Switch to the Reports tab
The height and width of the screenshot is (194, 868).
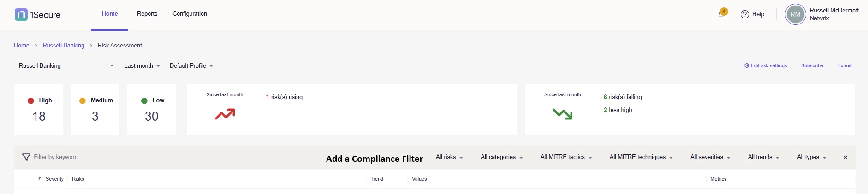coord(147,14)
